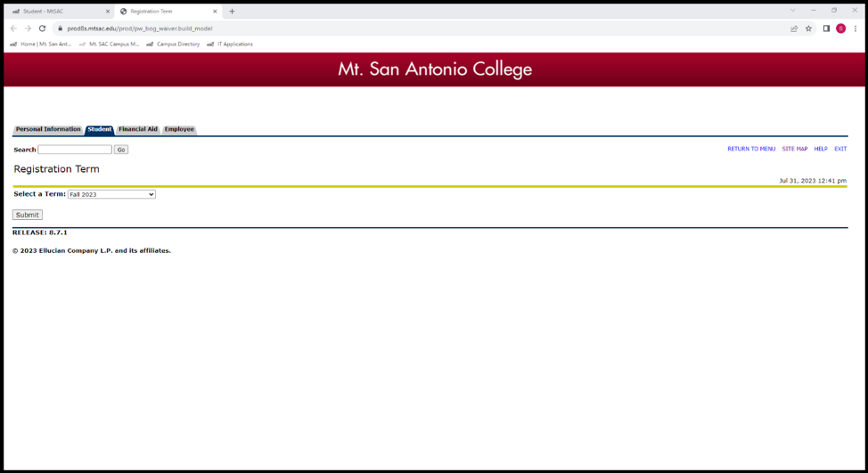
Task: Open the browser side panel icon
Action: [x=826, y=29]
